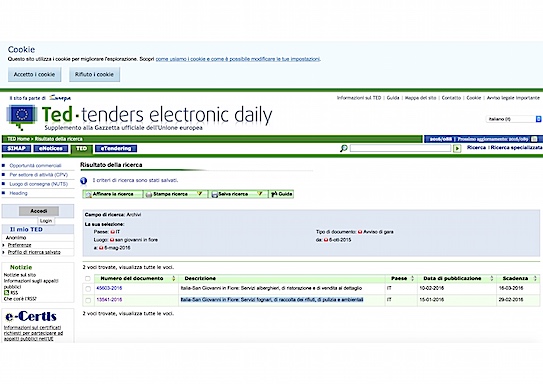Open the e-Certis certificates information link
Screen dimensions: 543x384
click(33, 333)
